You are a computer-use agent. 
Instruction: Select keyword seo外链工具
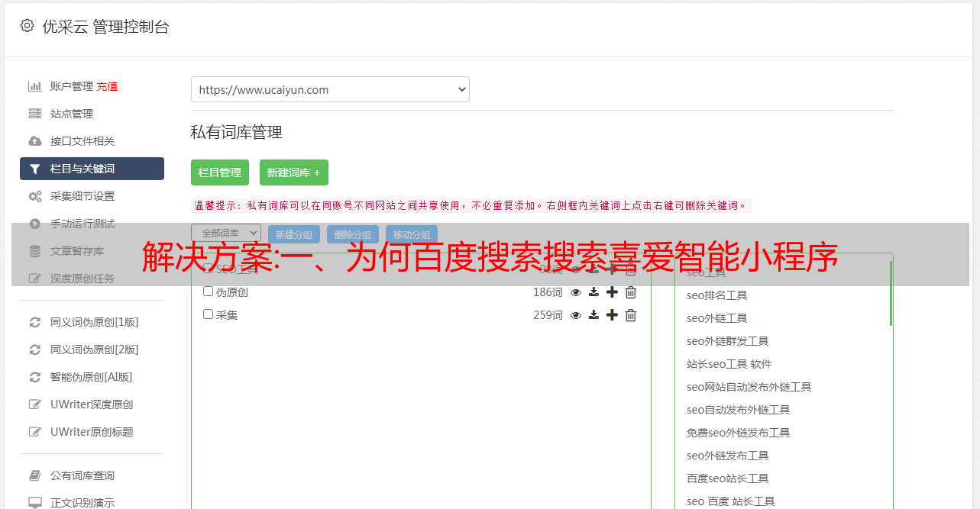[x=717, y=318]
